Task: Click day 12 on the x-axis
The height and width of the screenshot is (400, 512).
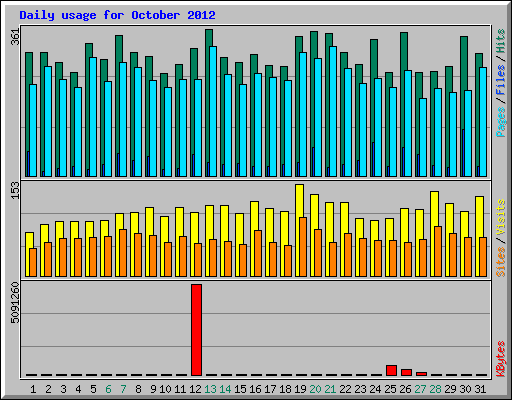Action: point(195,389)
